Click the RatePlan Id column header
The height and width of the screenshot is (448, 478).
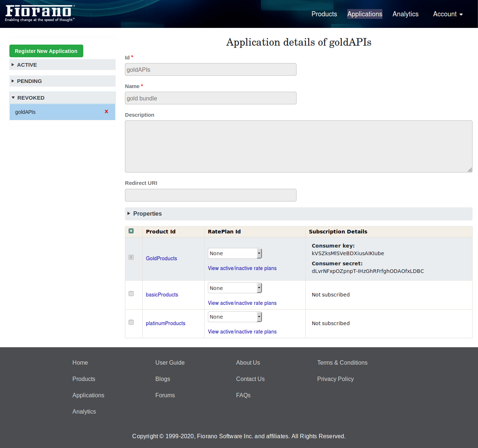224,232
